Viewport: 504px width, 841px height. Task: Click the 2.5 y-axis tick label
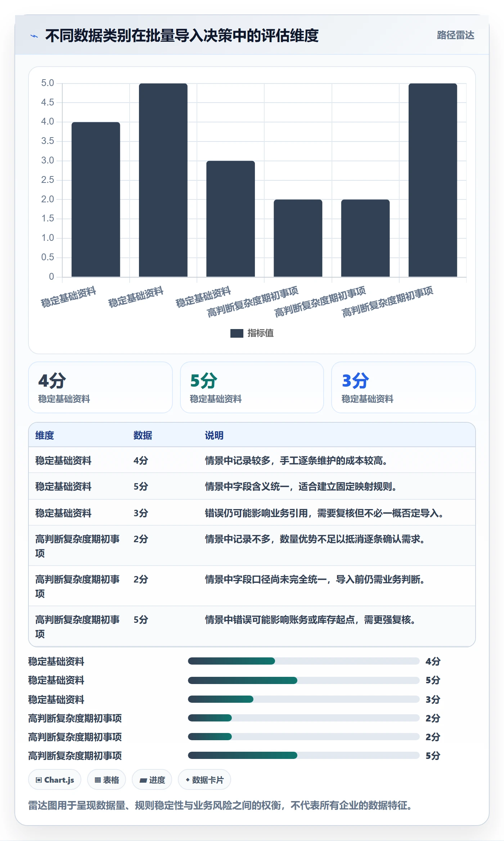click(48, 180)
